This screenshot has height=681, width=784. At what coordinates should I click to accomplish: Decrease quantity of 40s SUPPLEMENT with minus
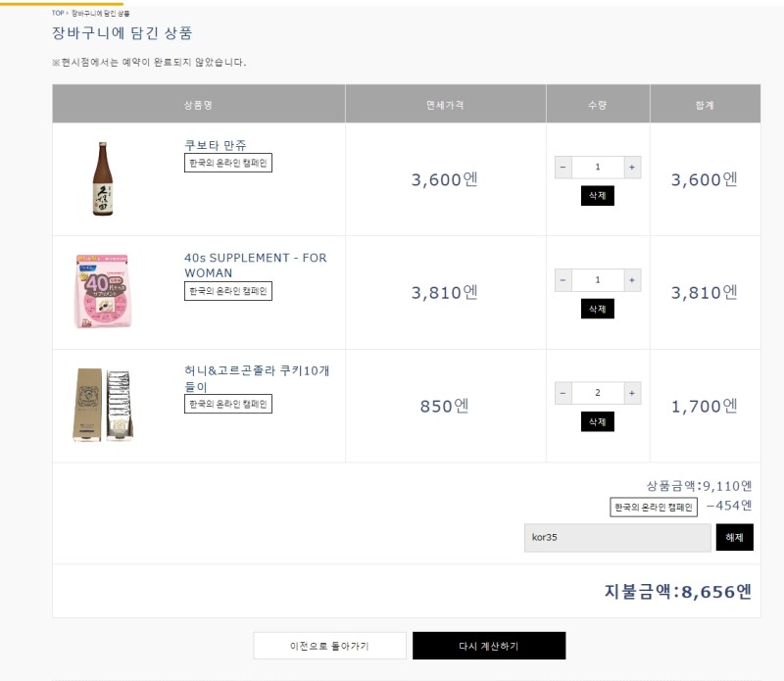(x=563, y=280)
